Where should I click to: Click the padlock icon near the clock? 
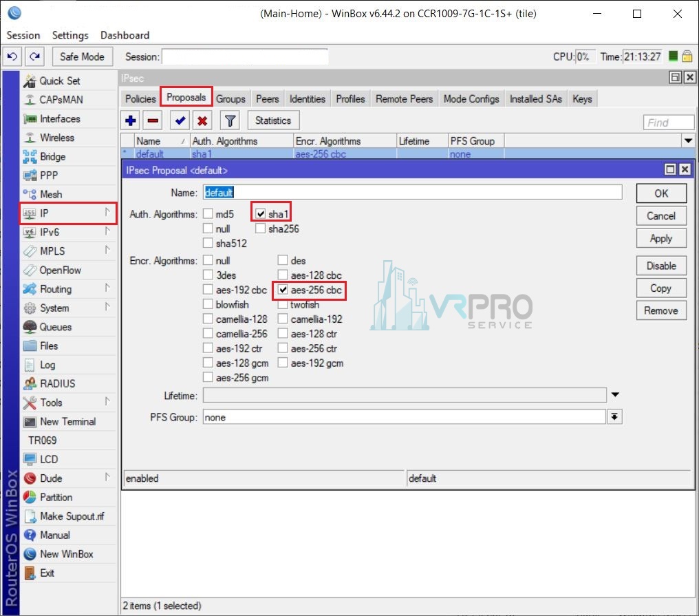click(687, 56)
